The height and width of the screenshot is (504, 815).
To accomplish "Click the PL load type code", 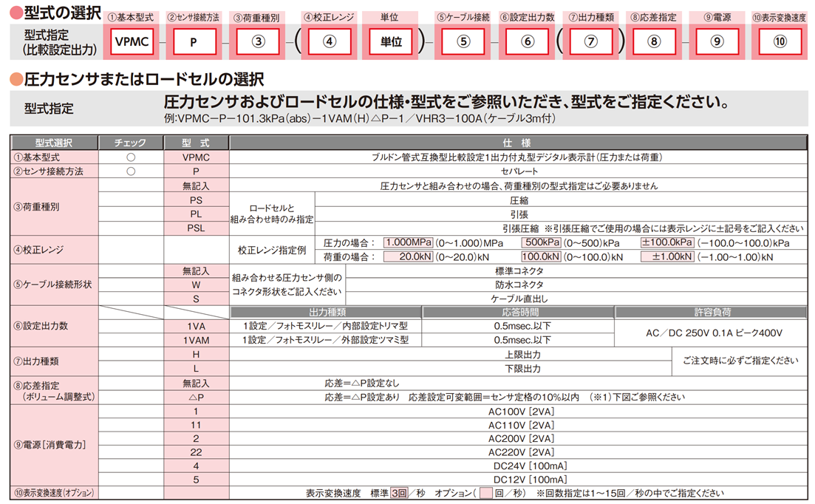I will tap(196, 214).
